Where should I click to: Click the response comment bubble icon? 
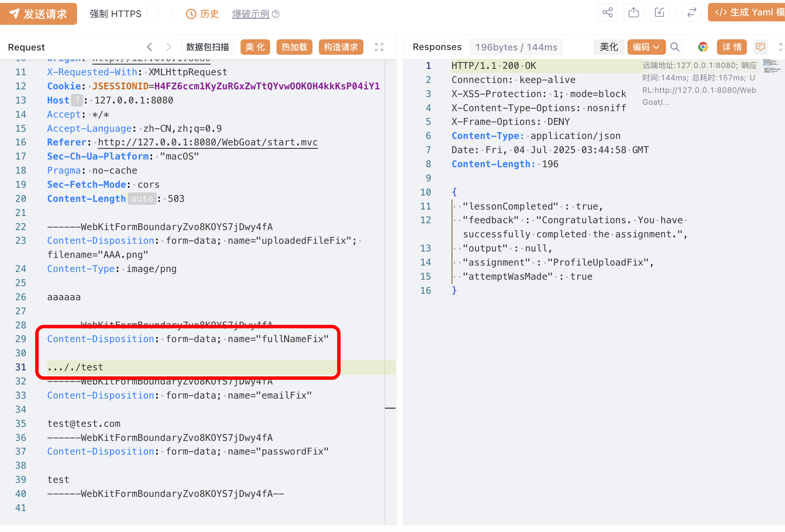point(761,47)
